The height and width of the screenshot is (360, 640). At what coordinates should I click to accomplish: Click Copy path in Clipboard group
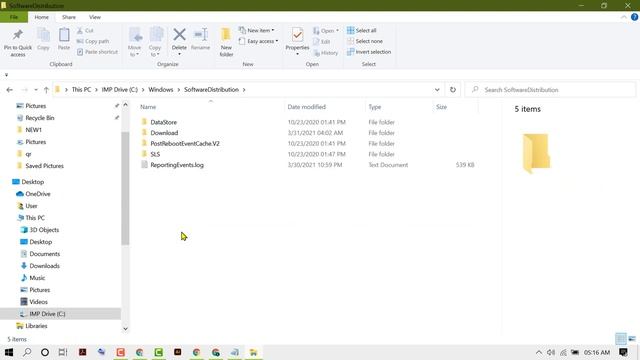(93, 41)
